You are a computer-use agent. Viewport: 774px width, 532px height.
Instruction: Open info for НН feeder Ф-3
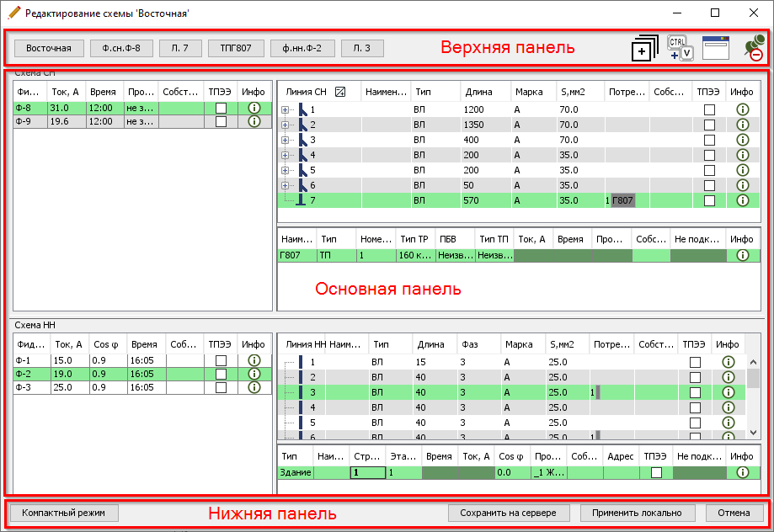click(x=254, y=387)
